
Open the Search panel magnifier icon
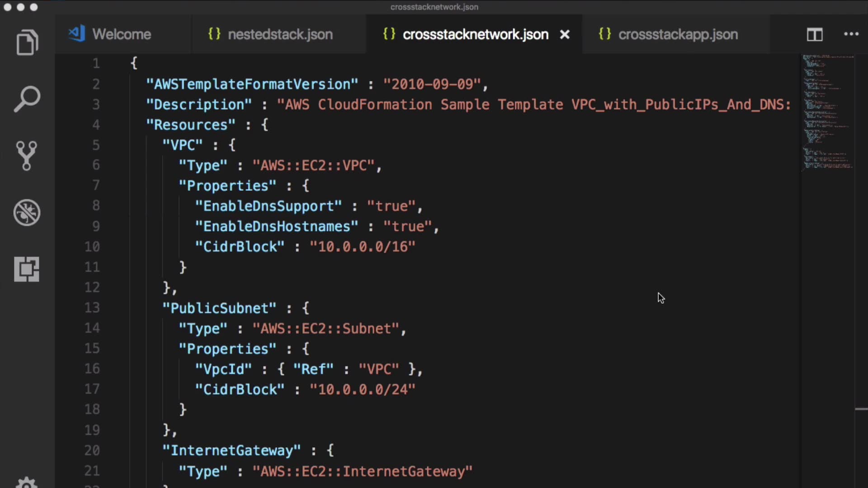(x=27, y=99)
